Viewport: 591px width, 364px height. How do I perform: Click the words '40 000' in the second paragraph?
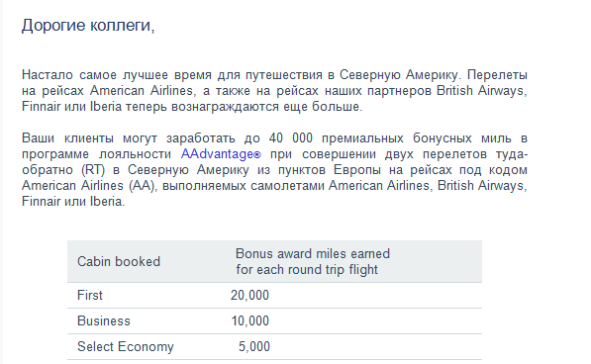tap(291, 138)
